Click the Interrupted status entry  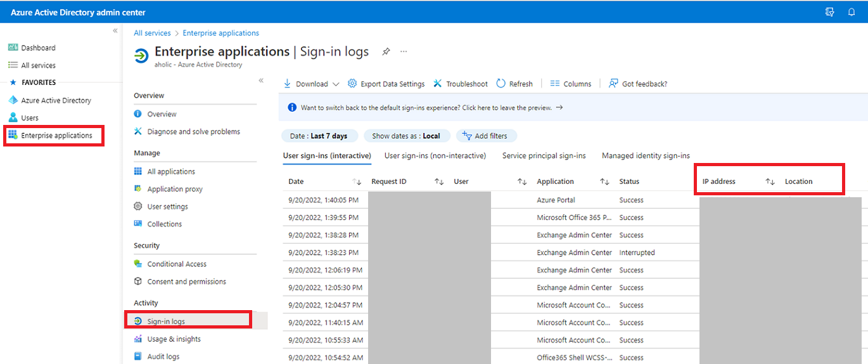[637, 252]
